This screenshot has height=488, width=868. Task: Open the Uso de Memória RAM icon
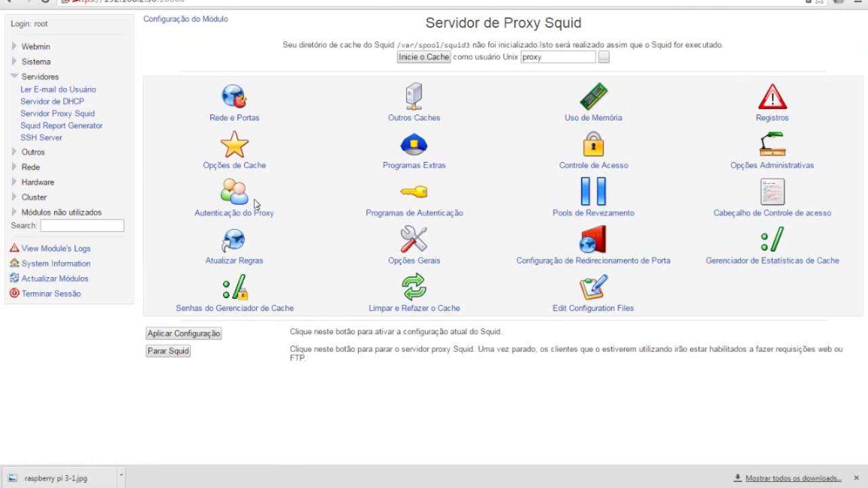coord(593,97)
